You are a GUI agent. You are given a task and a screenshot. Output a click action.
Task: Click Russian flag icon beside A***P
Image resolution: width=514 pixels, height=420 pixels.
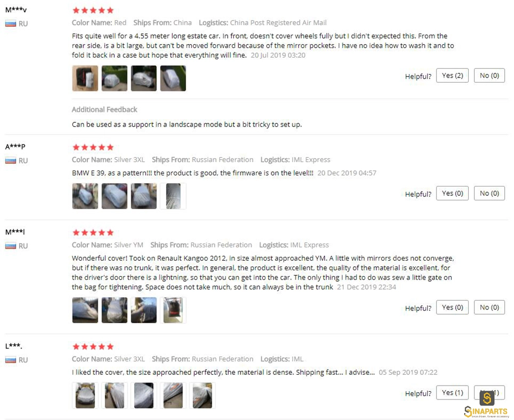point(10,161)
